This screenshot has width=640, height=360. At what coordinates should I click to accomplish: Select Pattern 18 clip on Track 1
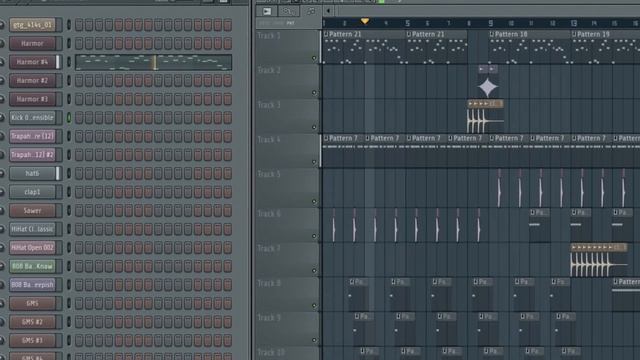point(529,47)
